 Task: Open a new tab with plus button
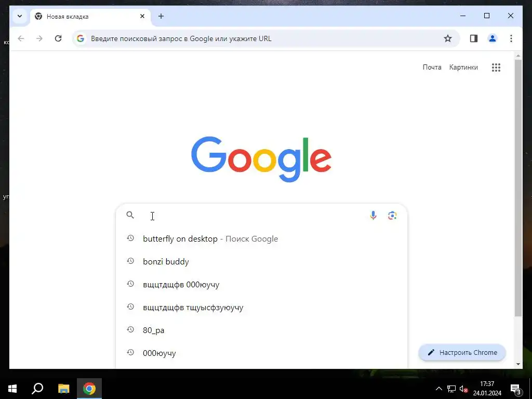click(x=161, y=16)
